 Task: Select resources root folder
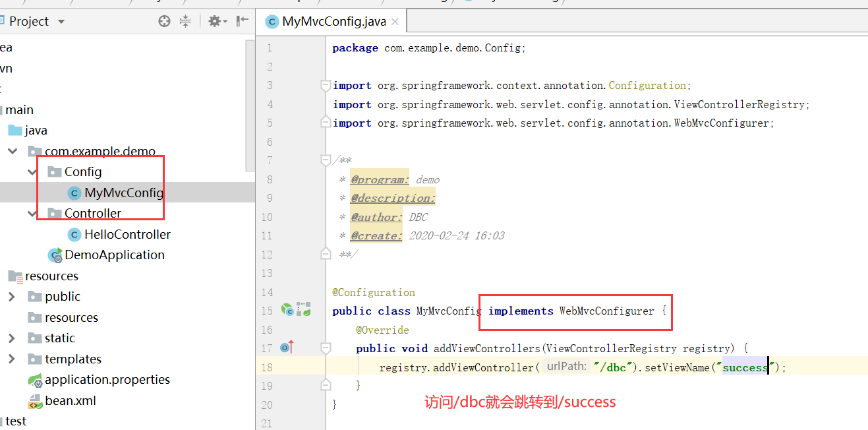click(51, 276)
